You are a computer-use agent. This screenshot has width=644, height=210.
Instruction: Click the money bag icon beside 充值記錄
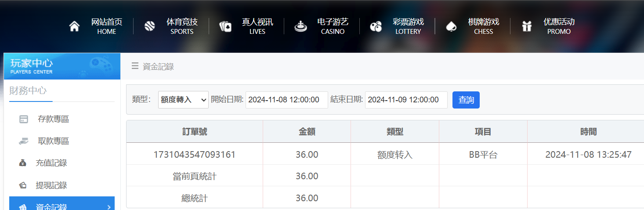click(23, 163)
